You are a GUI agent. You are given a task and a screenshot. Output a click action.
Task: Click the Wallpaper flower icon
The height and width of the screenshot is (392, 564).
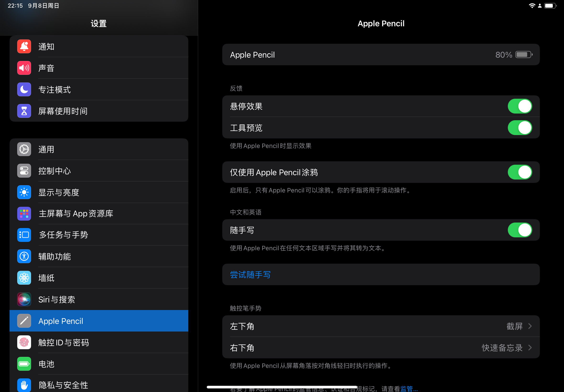tap(24, 278)
